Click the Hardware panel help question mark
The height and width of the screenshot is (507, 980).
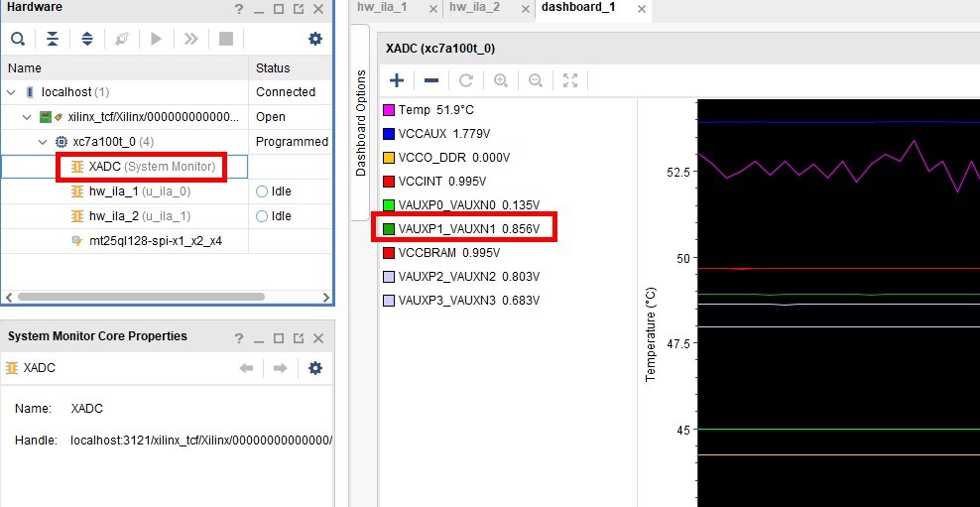tap(239, 9)
